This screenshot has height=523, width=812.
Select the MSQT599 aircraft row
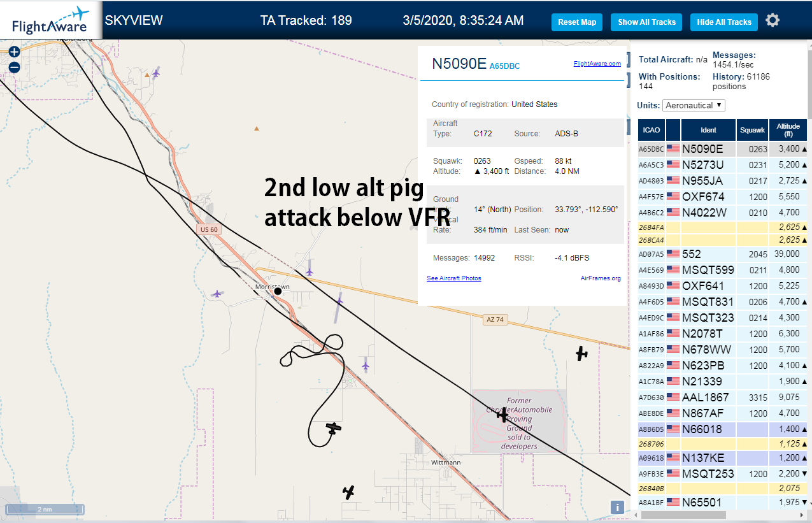coord(722,270)
